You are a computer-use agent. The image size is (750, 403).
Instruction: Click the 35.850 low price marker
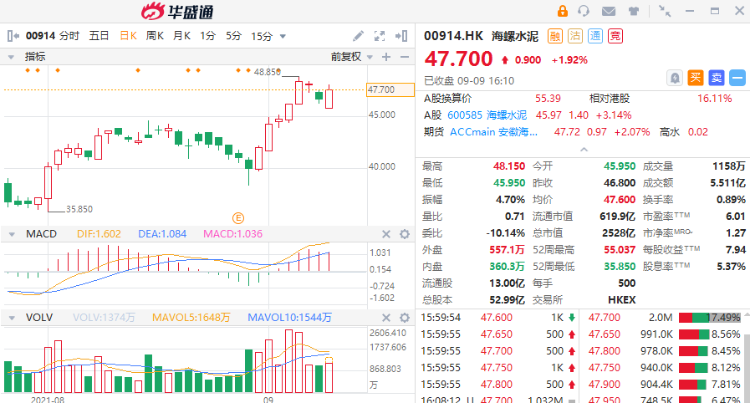[79, 209]
